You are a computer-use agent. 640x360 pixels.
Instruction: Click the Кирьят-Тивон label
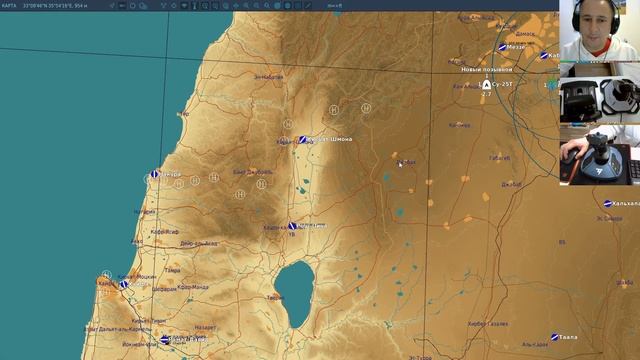[x=149, y=321]
